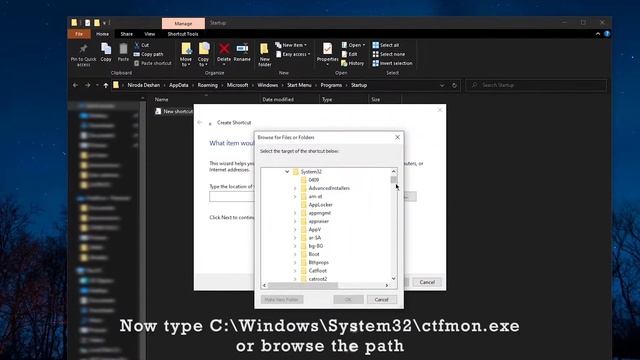Click Select all in ribbon
The height and width of the screenshot is (360, 640).
pyautogui.click(x=386, y=45)
